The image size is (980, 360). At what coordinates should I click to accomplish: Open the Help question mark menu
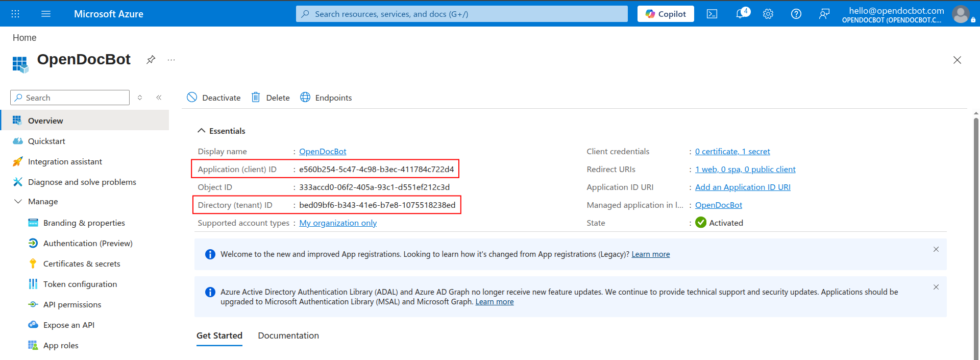click(x=796, y=14)
